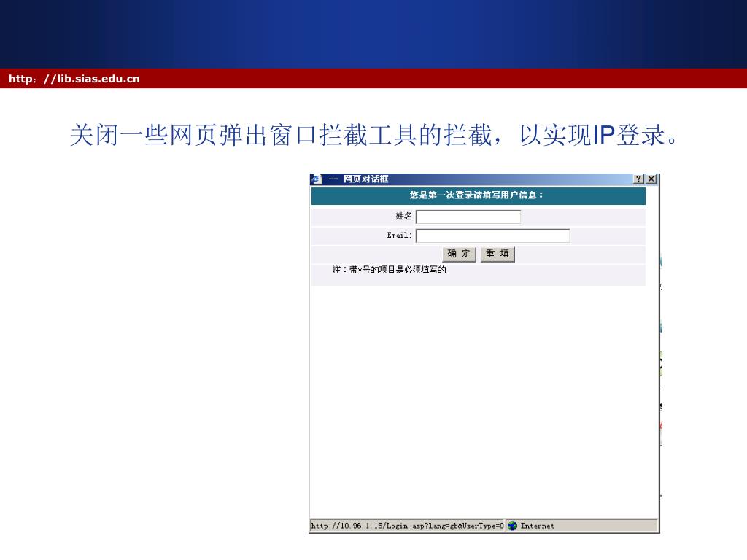Click the dialog help question-mark button
Viewport: 747px width, 560px height.
click(x=638, y=179)
